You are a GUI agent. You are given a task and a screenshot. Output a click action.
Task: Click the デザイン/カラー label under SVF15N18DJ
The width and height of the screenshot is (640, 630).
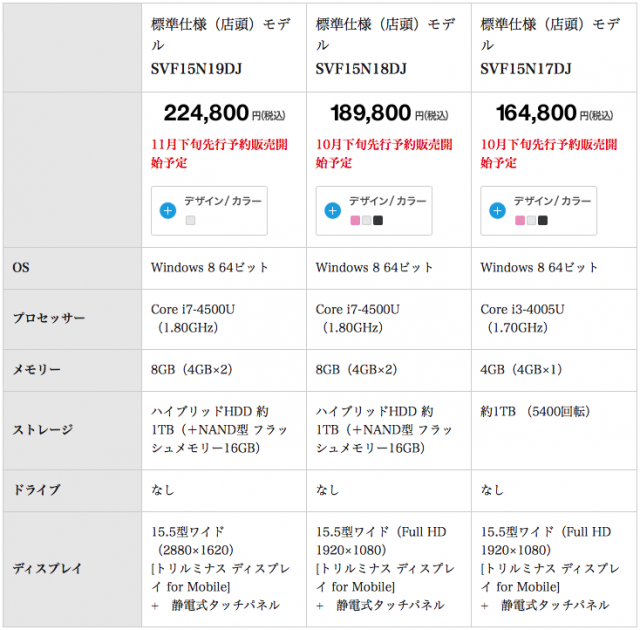click(x=387, y=201)
